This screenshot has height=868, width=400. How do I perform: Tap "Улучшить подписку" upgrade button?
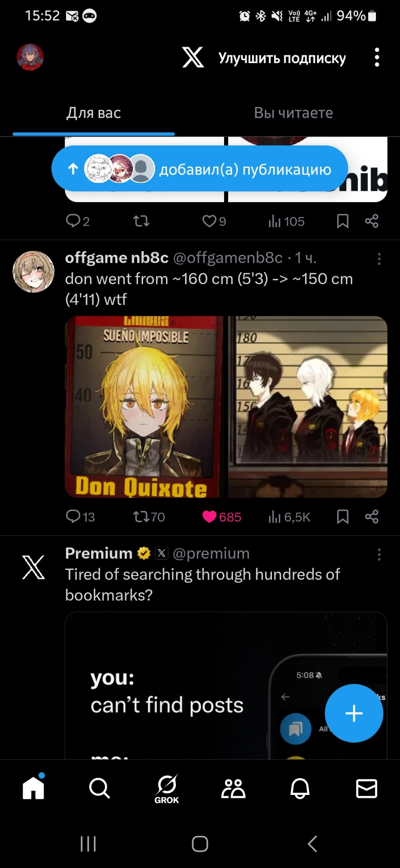(x=282, y=58)
